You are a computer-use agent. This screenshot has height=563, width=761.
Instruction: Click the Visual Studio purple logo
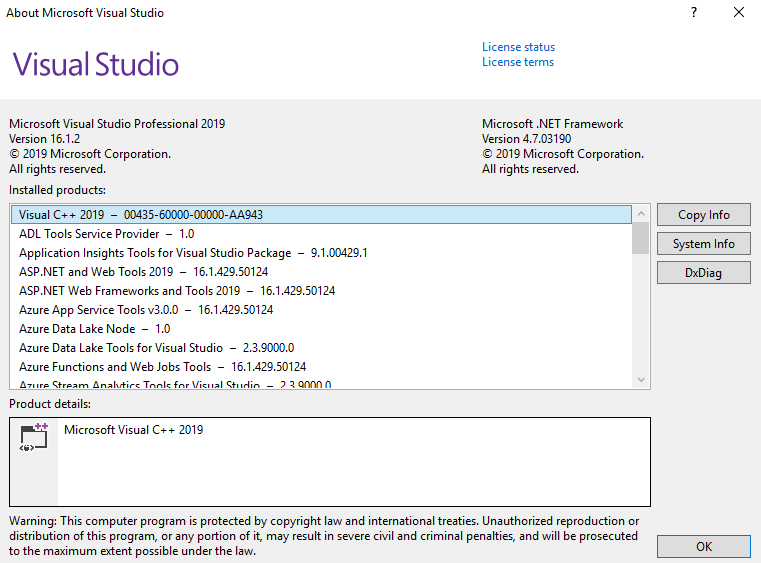(x=96, y=64)
